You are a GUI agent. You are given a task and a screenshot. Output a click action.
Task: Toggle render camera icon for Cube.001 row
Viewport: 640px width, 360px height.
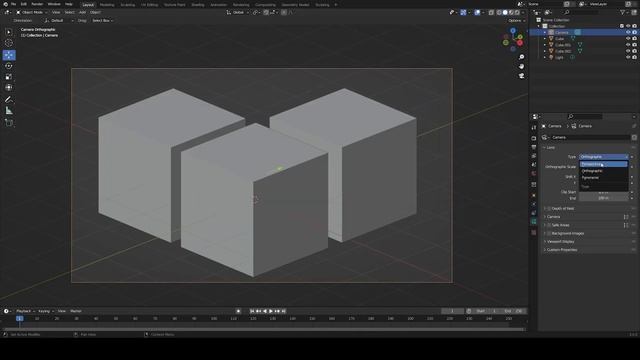[x=634, y=45]
